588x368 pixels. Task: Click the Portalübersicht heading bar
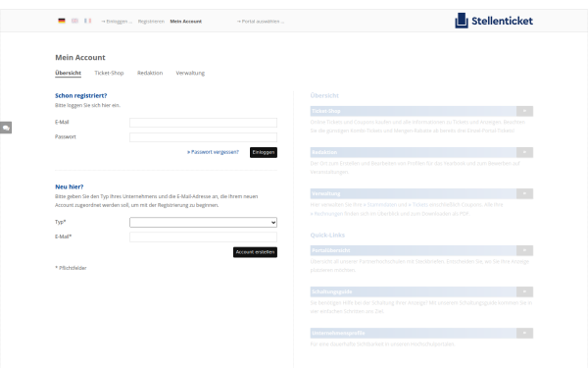pos(414,250)
